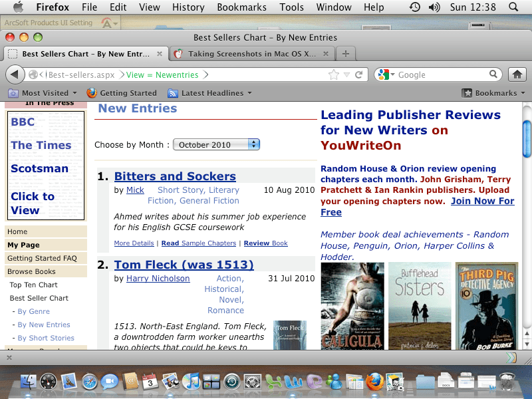532x399 pixels.
Task: Open Mail app in the dock
Action: tap(69, 381)
